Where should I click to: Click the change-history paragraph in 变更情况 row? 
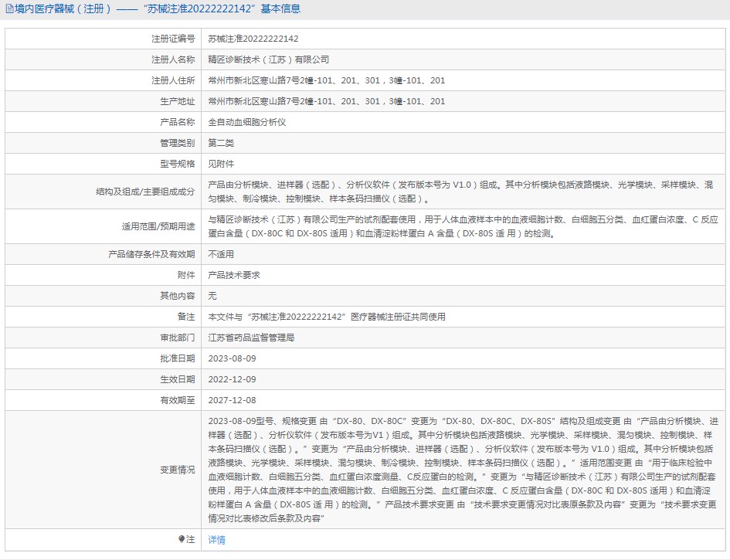click(x=463, y=470)
